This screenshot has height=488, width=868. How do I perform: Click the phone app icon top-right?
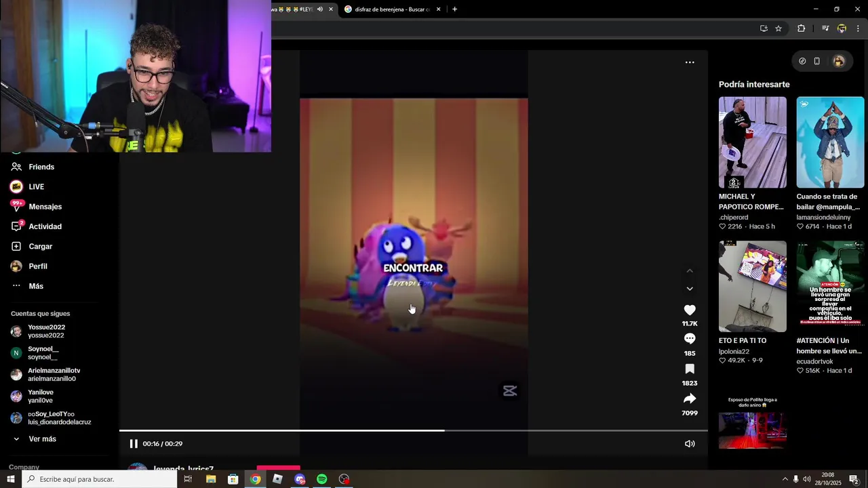817,61
